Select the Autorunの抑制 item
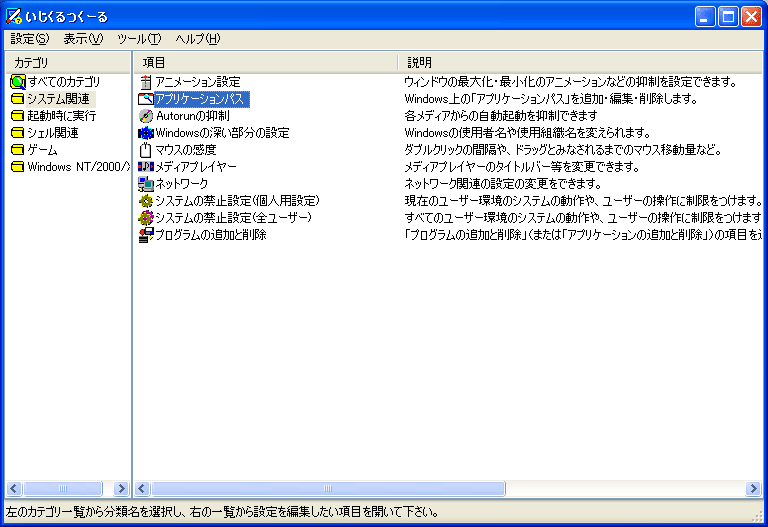The height and width of the screenshot is (527, 768). coord(192,116)
